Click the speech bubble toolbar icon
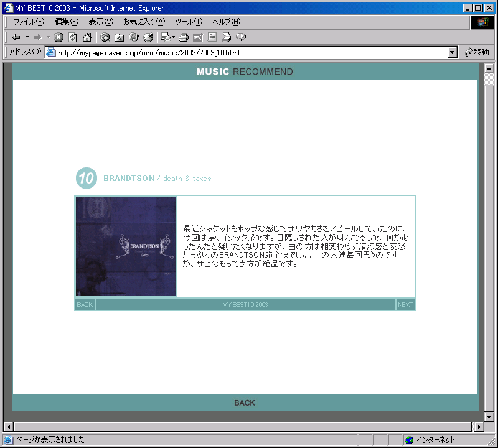This screenshot has width=498, height=448. [x=241, y=37]
